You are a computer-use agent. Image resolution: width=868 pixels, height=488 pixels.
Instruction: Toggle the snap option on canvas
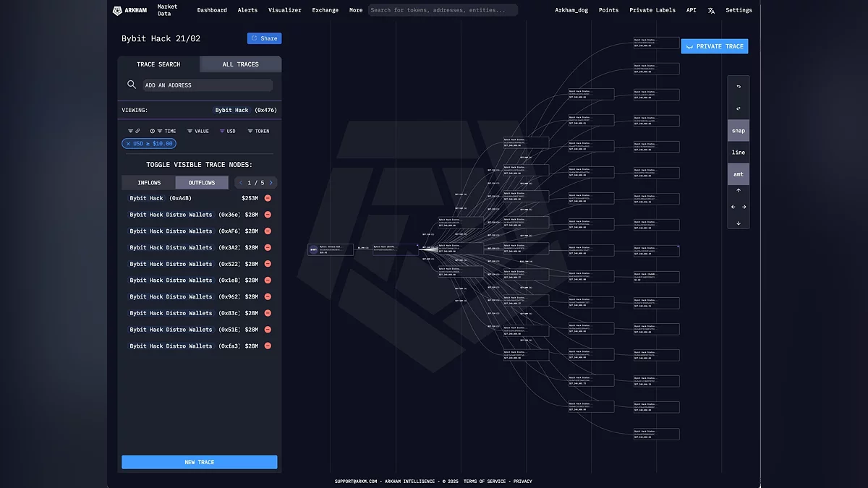coord(739,131)
